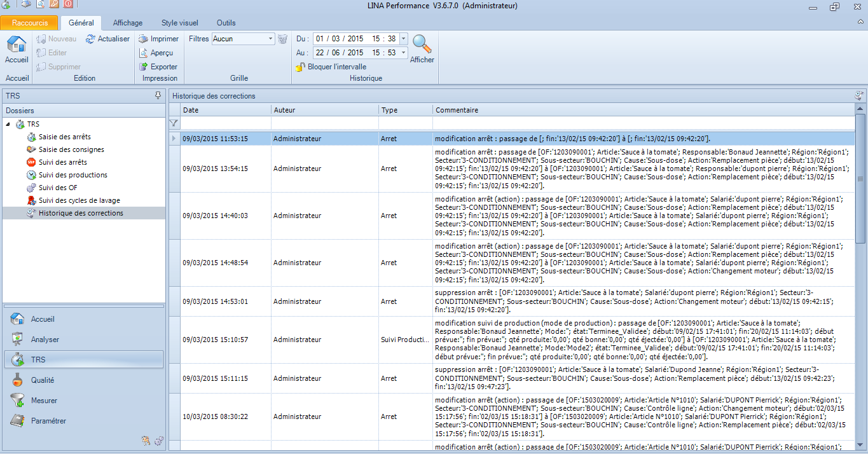Click the orange key icon in the title bar
The width and height of the screenshot is (868, 454).
54,5
